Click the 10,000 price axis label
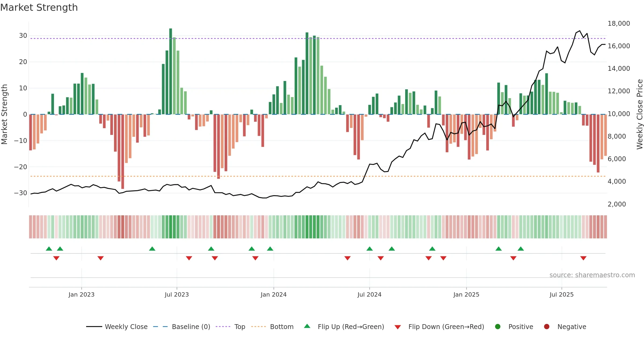 click(619, 114)
